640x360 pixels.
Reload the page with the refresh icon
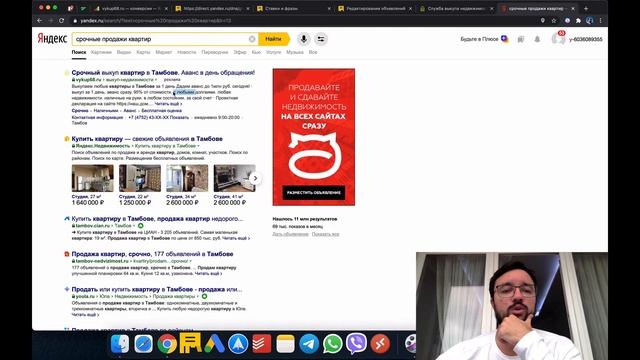[x=61, y=20]
